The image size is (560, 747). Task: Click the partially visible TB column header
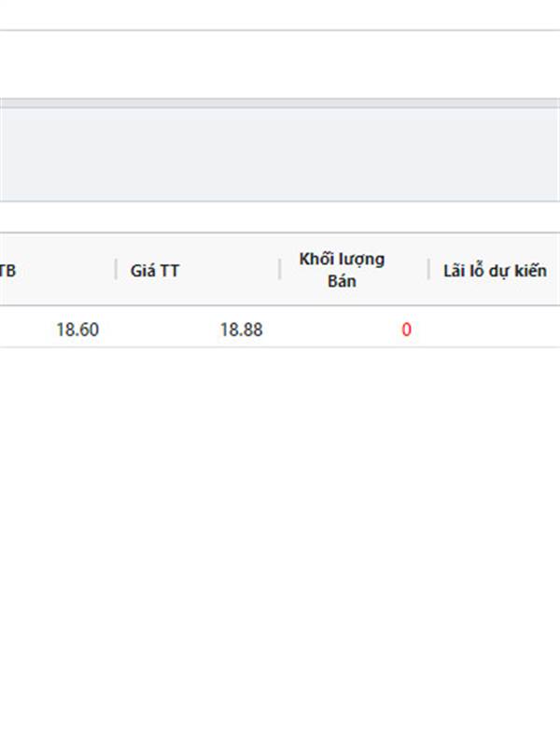click(x=7, y=271)
